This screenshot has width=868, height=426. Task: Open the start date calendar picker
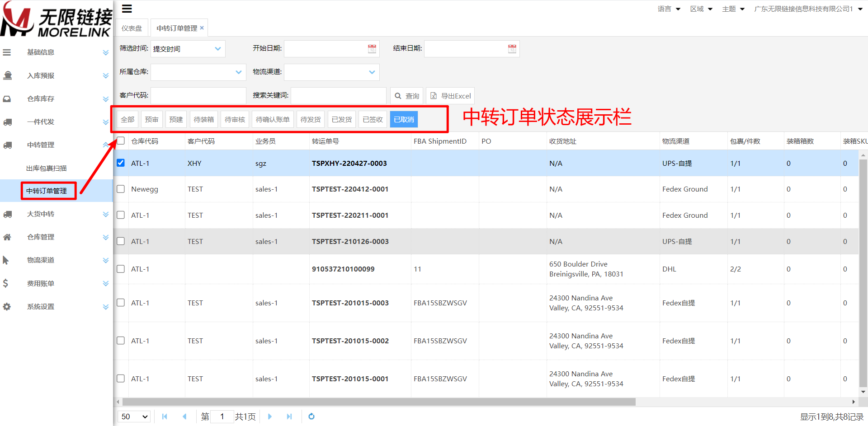click(372, 49)
